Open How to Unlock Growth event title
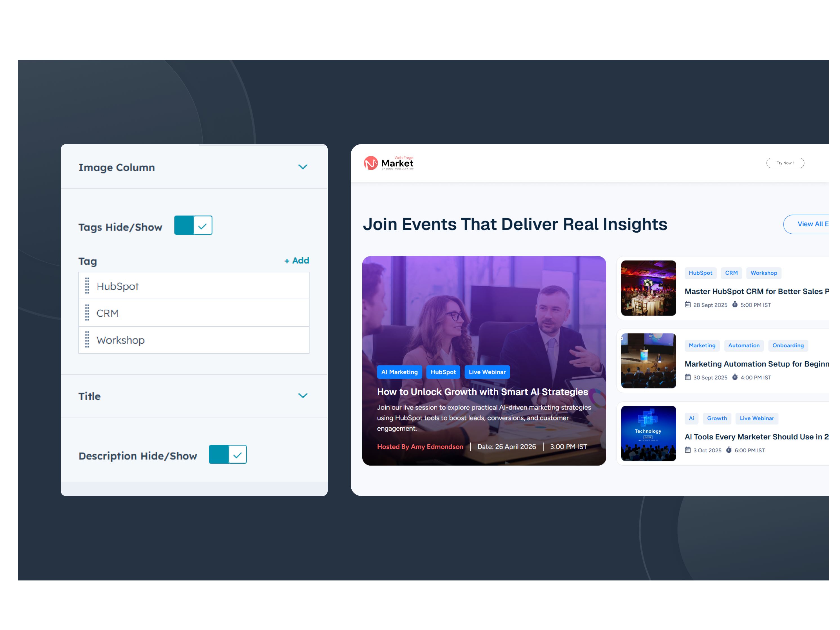The height and width of the screenshot is (630, 840). pos(482,392)
